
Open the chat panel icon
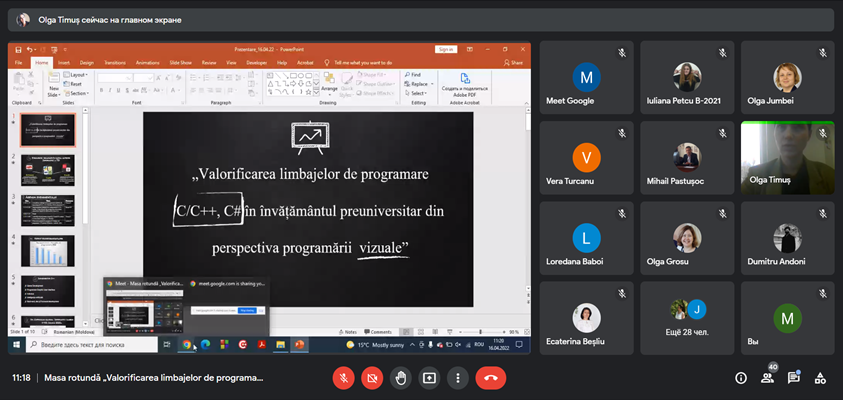(x=794, y=378)
